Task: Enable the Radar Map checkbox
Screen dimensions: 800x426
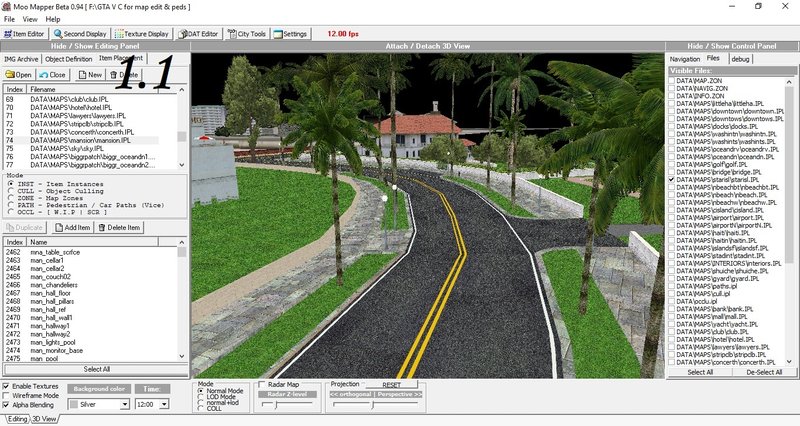Action: (262, 384)
